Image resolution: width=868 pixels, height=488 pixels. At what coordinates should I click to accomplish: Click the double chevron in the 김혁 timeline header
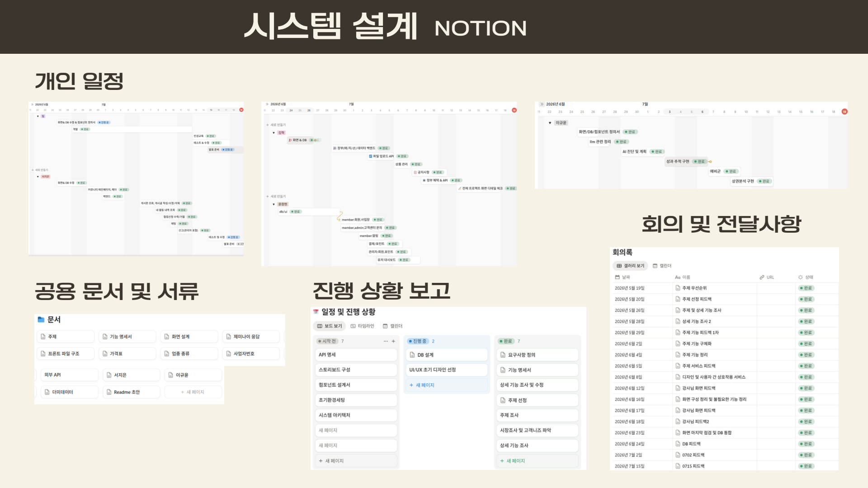click(x=267, y=104)
